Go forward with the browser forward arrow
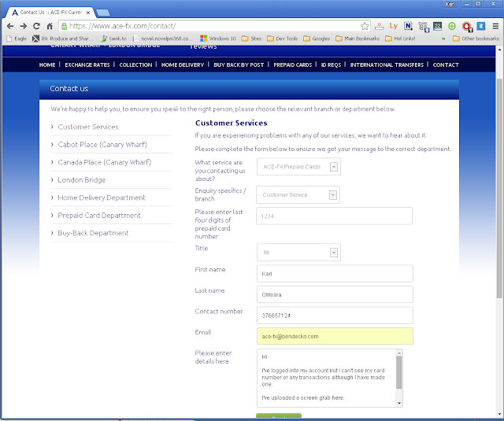 [x=23, y=26]
